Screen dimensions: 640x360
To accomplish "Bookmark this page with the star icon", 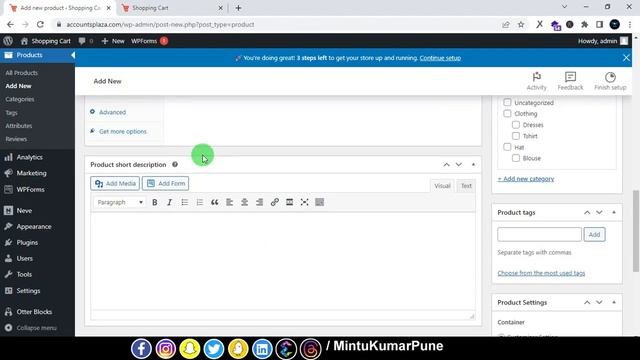I will point(521,24).
